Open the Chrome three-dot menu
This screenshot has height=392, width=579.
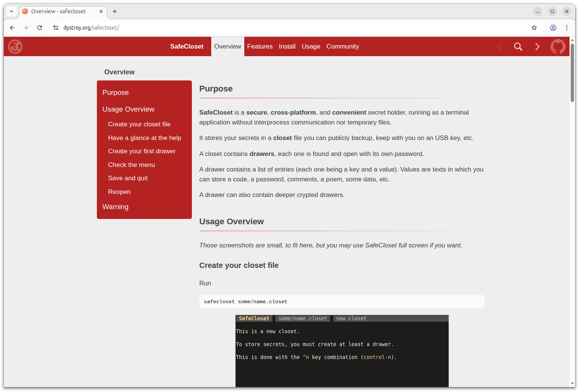coord(567,28)
